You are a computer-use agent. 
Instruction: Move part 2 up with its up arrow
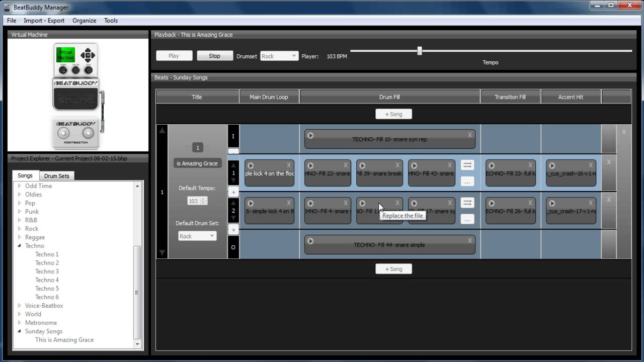(233, 203)
